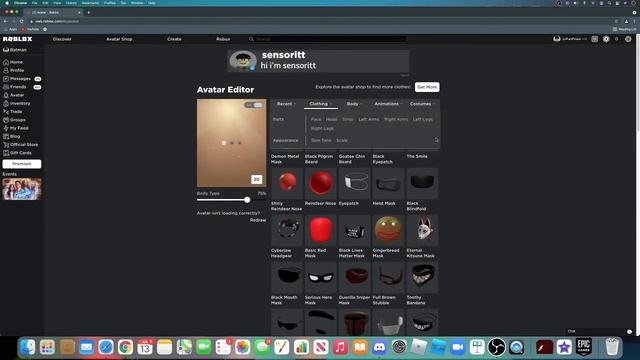
Task: Open Epic Games from the Dock
Action: tap(584, 347)
